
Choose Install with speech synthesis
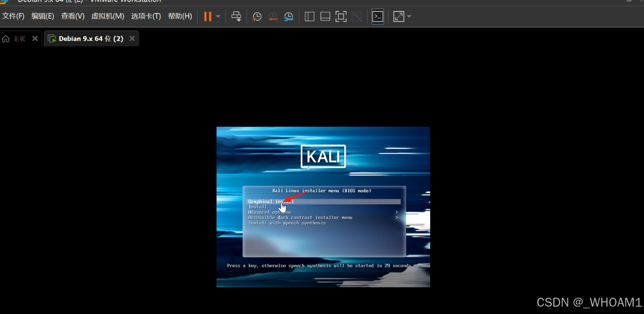(x=287, y=223)
